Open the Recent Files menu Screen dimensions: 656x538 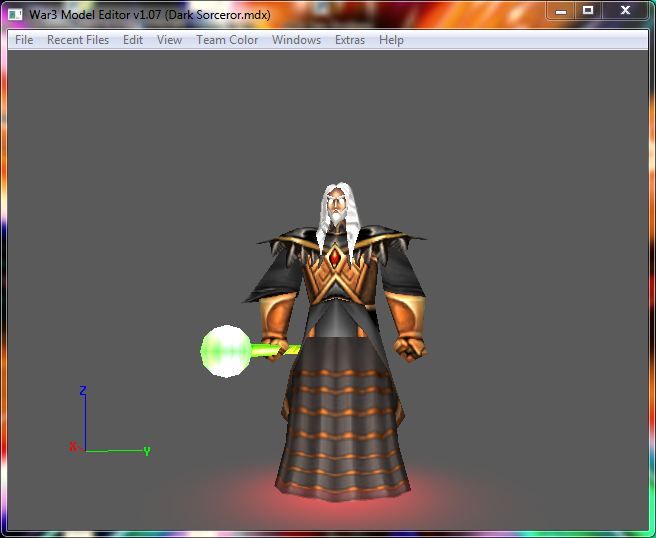click(x=78, y=40)
